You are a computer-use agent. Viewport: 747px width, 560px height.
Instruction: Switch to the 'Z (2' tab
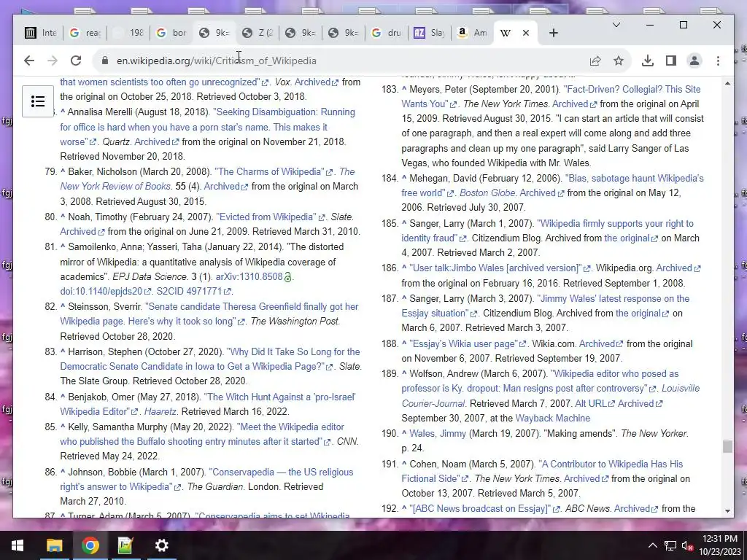coord(258,33)
